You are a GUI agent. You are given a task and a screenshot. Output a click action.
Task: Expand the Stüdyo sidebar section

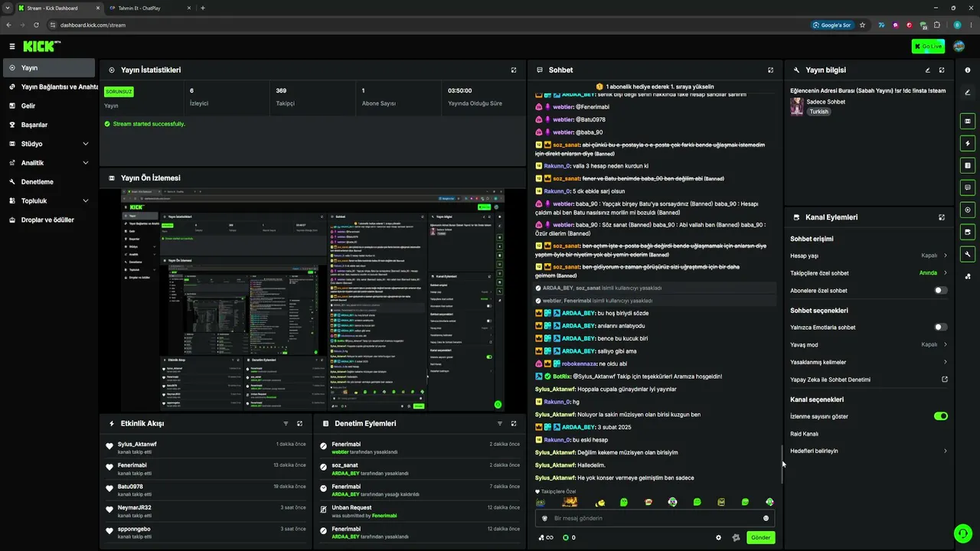[50, 144]
